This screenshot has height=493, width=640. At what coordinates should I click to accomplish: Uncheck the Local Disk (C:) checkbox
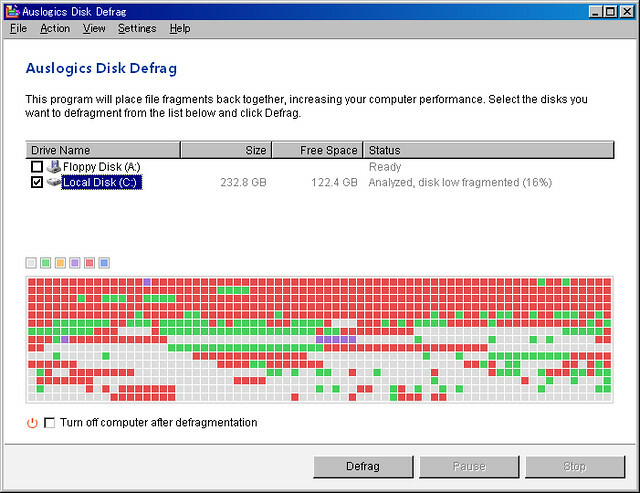pyautogui.click(x=37, y=183)
